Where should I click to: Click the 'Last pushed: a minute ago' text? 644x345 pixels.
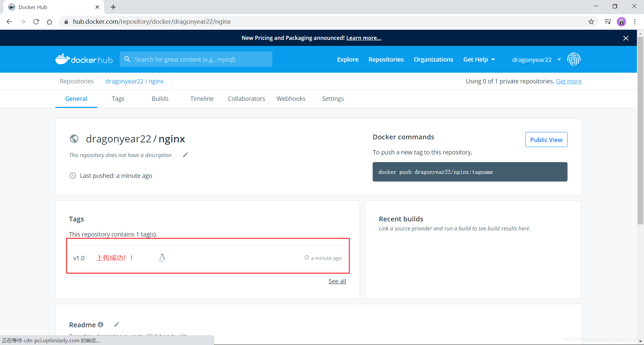116,176
